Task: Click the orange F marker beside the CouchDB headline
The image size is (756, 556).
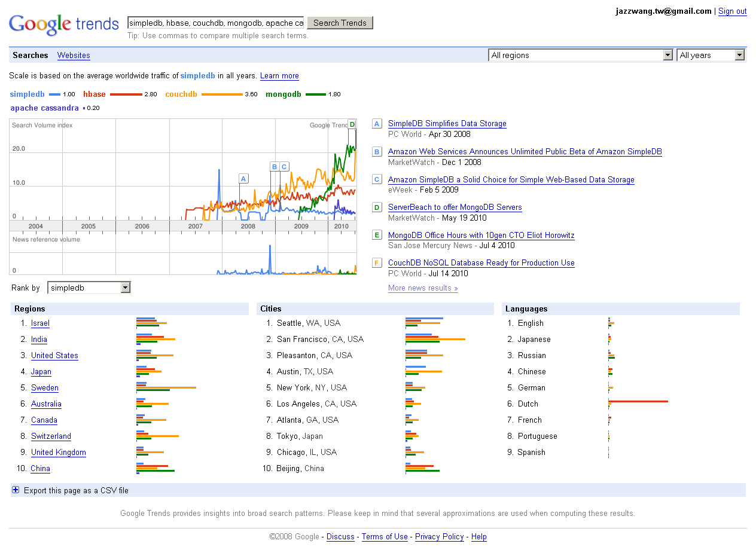Action: 377,262
